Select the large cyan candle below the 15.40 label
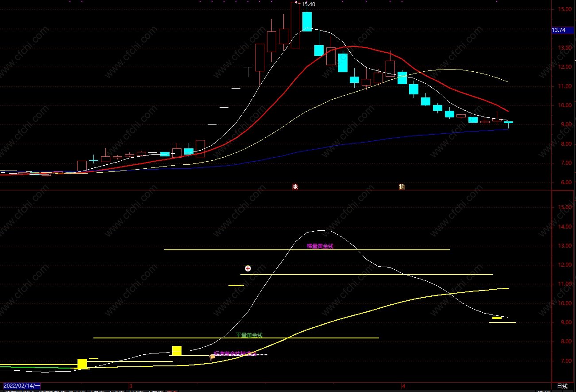The width and height of the screenshot is (576, 392). coord(307,22)
